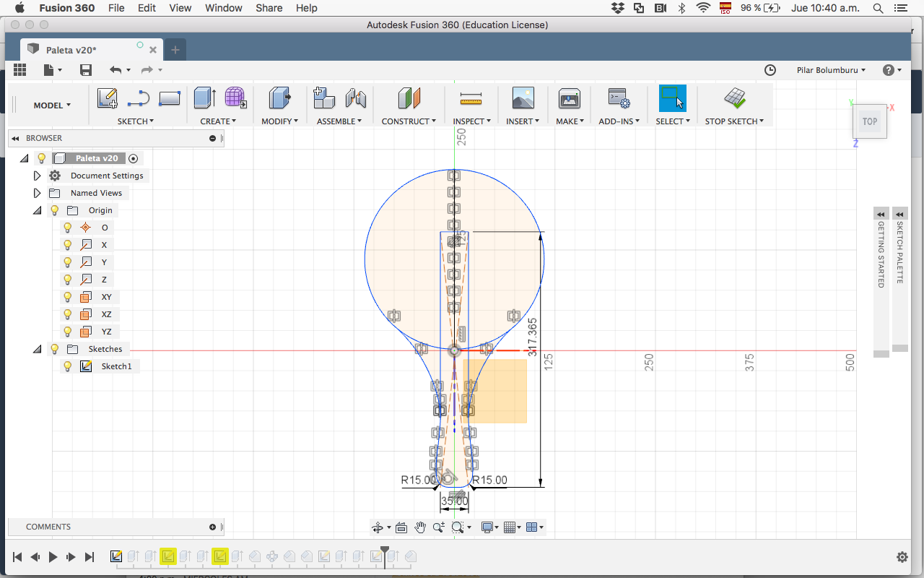Screen dimensions: 924x578
Task: Open the MODEL workspace dropdown
Action: (52, 105)
